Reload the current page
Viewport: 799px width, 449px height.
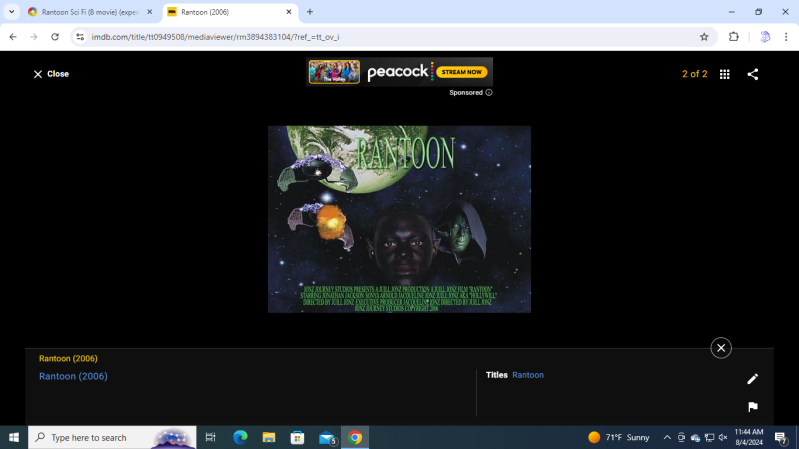pyautogui.click(x=55, y=37)
